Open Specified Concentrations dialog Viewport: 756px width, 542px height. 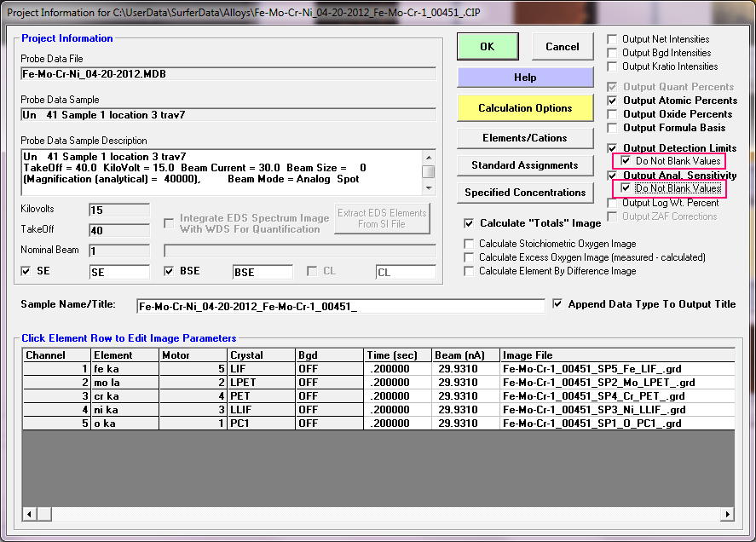[525, 193]
